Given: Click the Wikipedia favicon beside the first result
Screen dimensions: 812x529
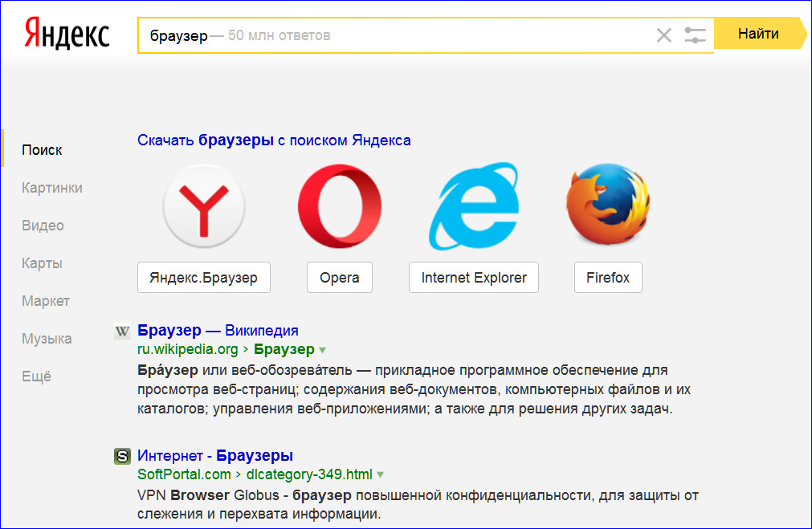Looking at the screenshot, I should point(122,332).
